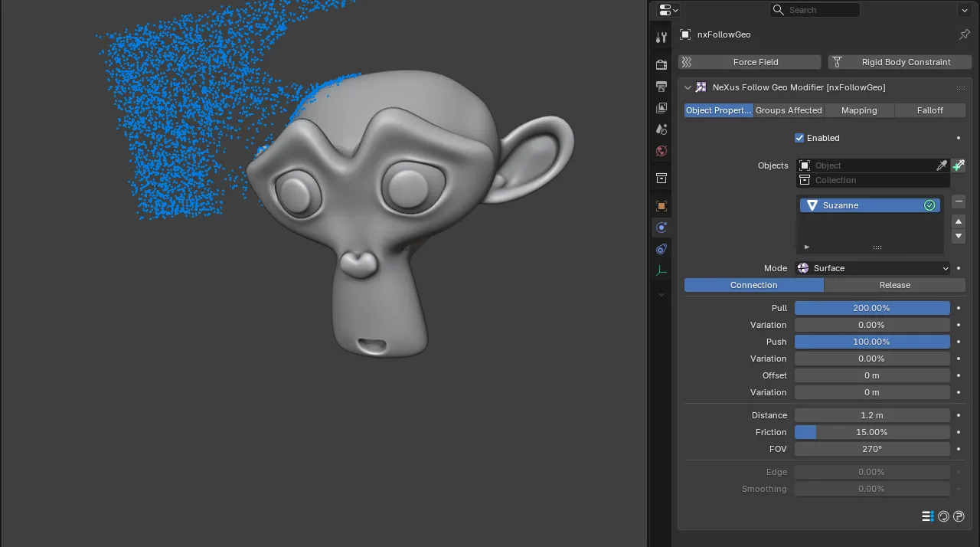Open the World properties tab

pos(661,151)
